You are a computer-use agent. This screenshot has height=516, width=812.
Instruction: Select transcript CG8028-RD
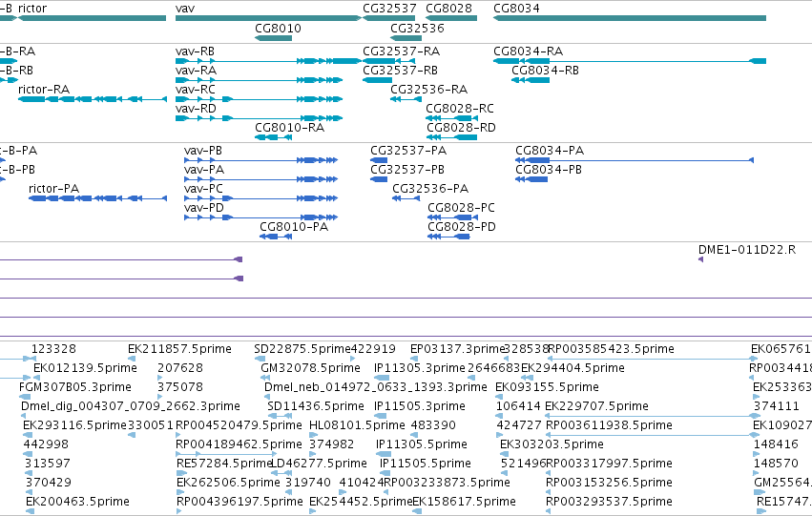(x=451, y=137)
